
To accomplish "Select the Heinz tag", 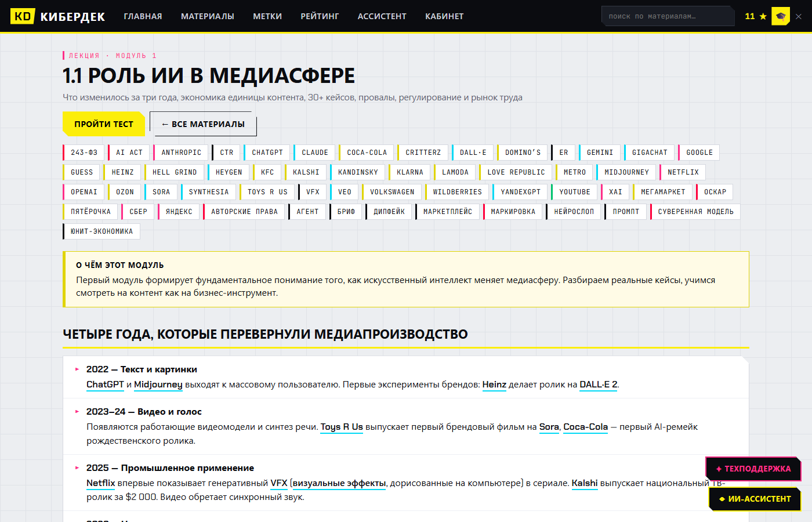I will (x=122, y=172).
